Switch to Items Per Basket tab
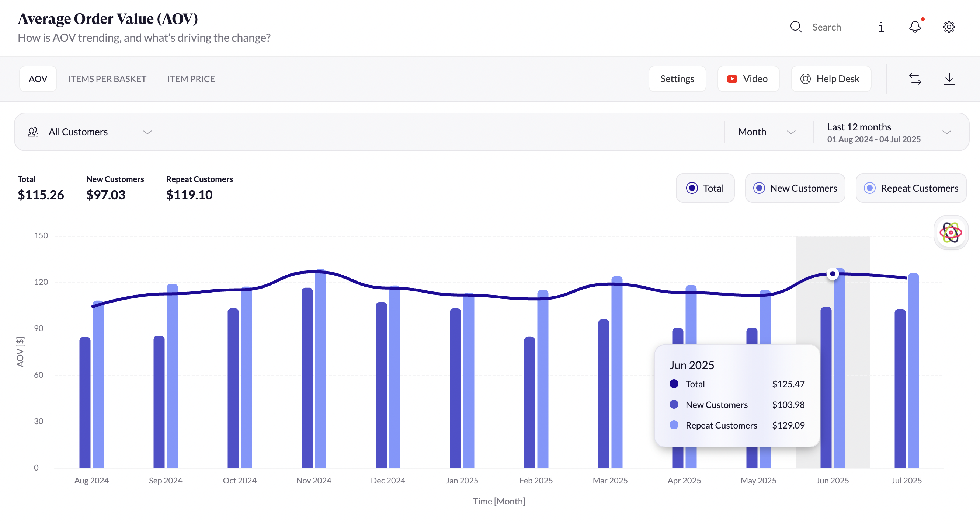 (107, 79)
